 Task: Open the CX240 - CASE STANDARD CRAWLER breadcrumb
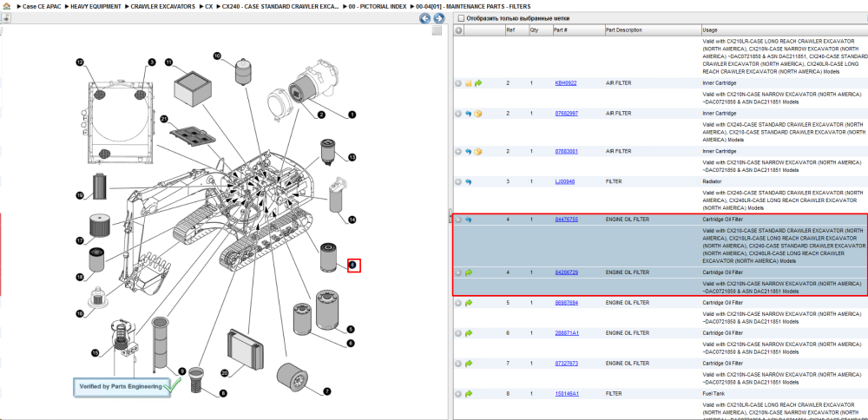[x=280, y=6]
